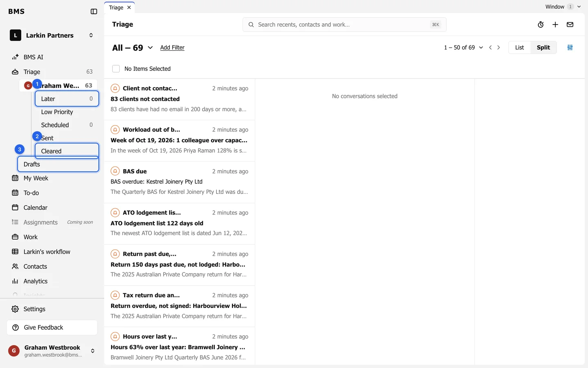
Task: Close the Triage tab
Action: point(129,7)
